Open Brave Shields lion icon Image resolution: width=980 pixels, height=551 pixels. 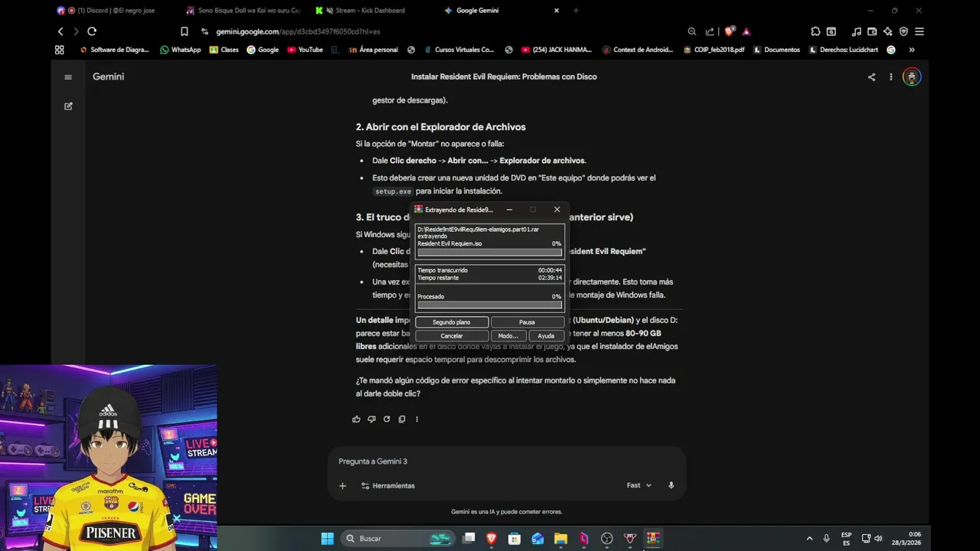729,31
